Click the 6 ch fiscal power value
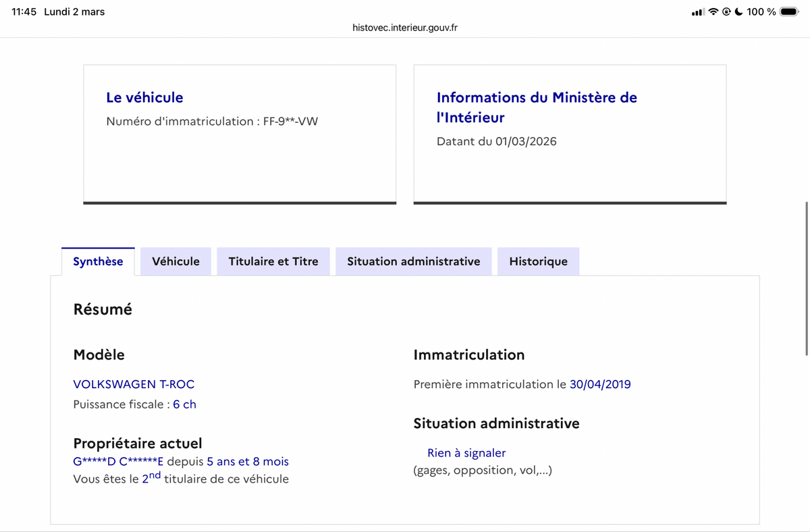 coord(184,404)
